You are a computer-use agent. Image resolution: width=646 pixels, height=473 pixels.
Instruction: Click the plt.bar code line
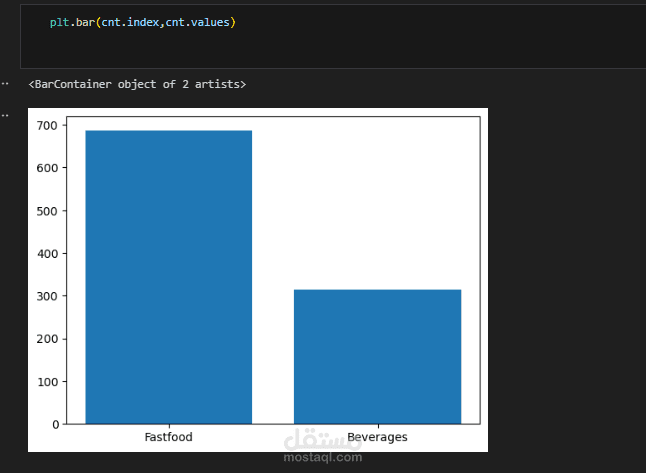(143, 22)
